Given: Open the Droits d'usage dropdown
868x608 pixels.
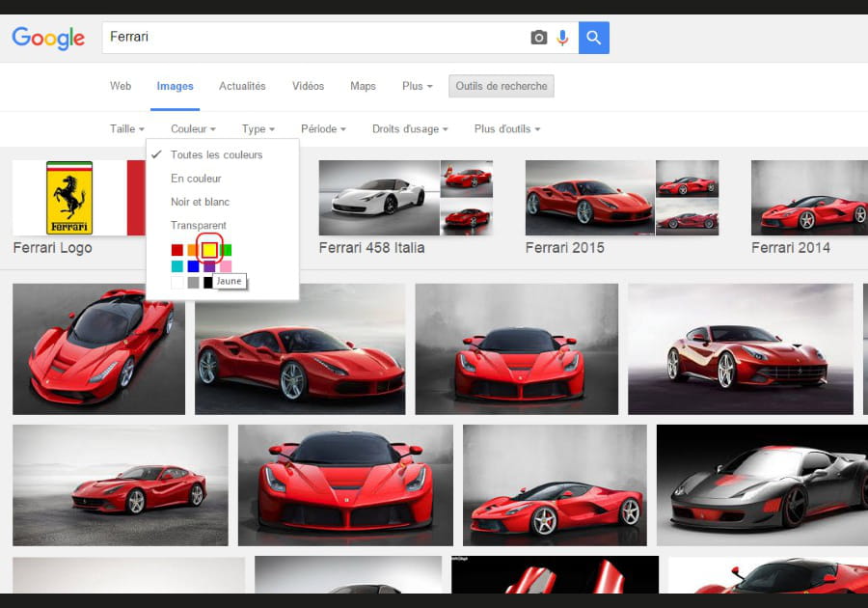Looking at the screenshot, I should coord(410,129).
